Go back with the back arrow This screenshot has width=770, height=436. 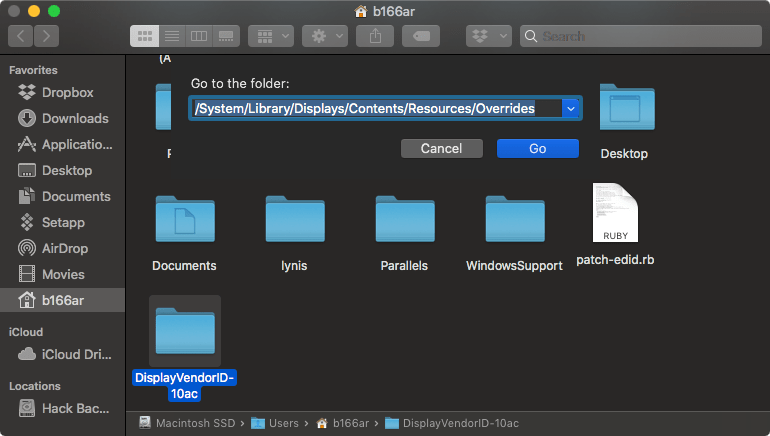pos(21,36)
